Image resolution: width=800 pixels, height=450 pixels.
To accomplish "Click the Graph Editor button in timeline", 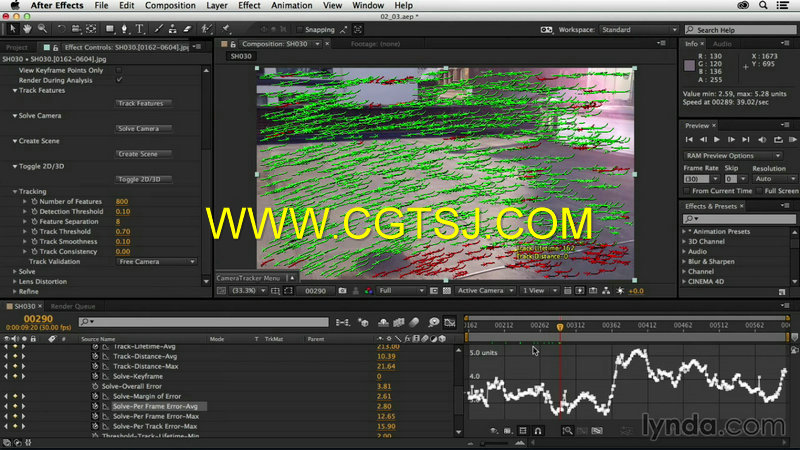I will pos(449,322).
